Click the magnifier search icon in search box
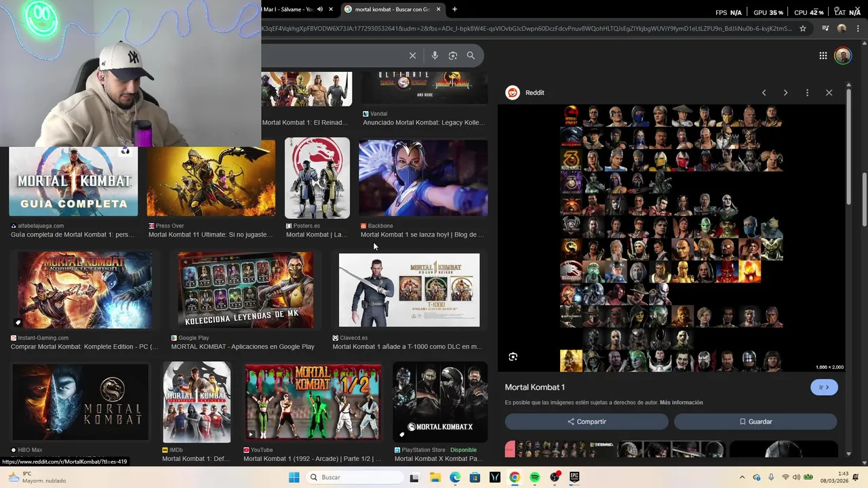The image size is (868, 488). click(471, 56)
